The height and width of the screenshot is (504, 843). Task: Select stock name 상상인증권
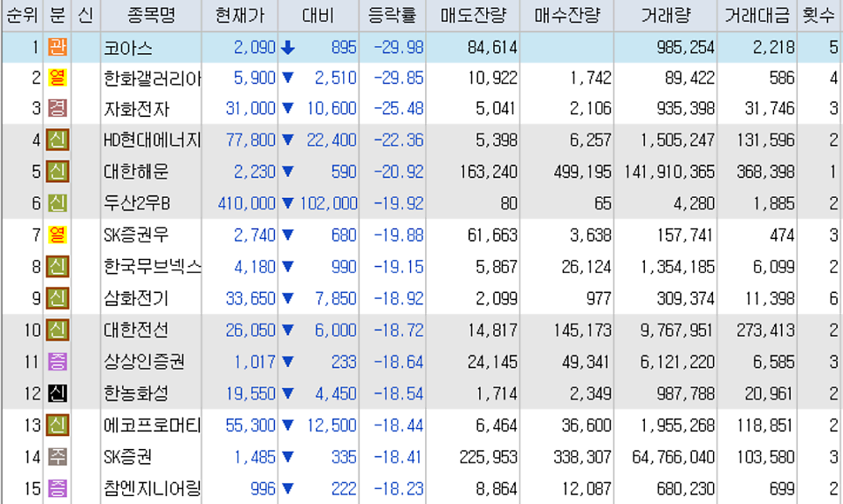[x=144, y=362]
